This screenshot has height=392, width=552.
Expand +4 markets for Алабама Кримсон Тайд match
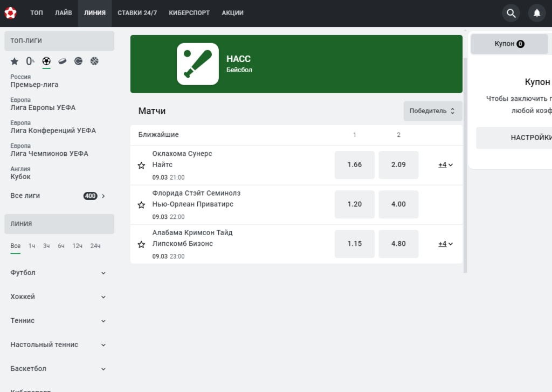(x=445, y=244)
